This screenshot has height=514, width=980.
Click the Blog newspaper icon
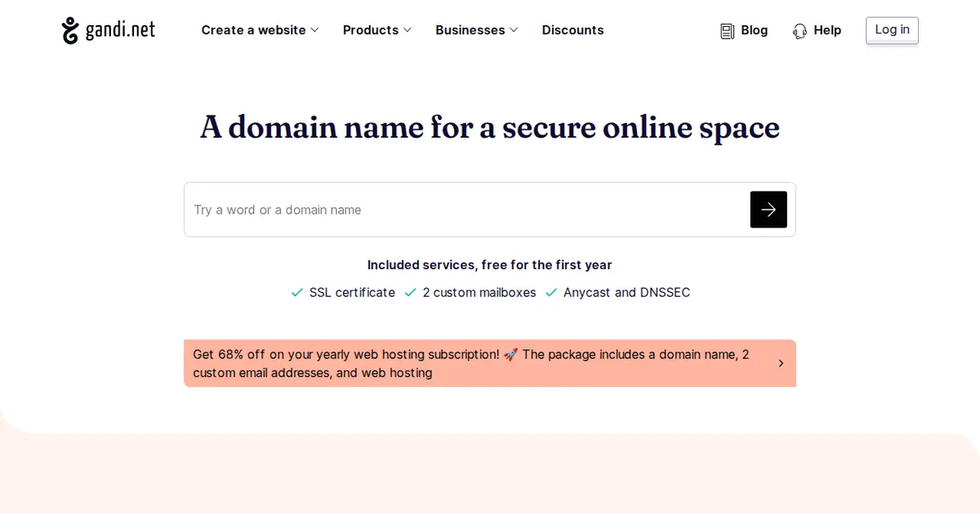727,31
